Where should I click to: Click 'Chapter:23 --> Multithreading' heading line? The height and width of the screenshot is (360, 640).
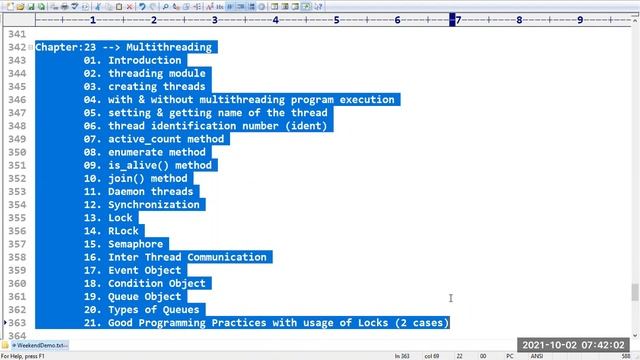point(123,47)
